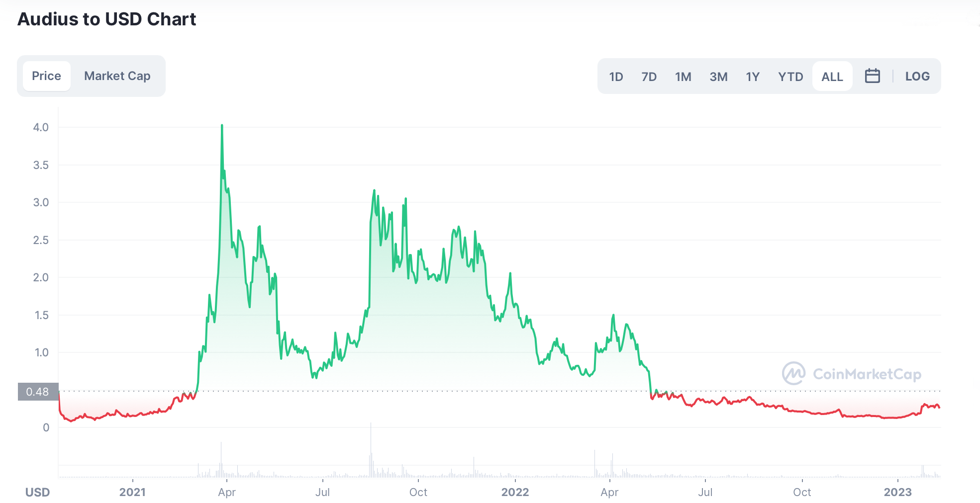Screen dimensions: 980x503
Task: Select the ALL time range
Action: coord(832,77)
